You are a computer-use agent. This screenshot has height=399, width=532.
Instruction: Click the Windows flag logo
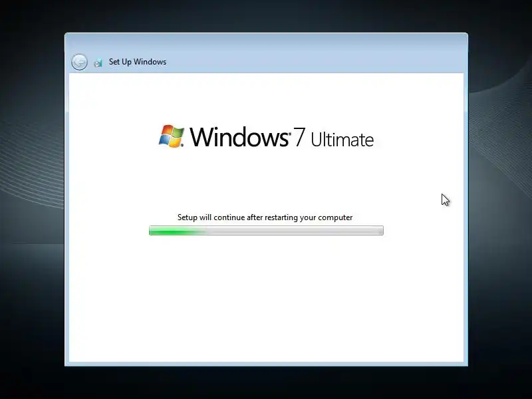coord(172,136)
